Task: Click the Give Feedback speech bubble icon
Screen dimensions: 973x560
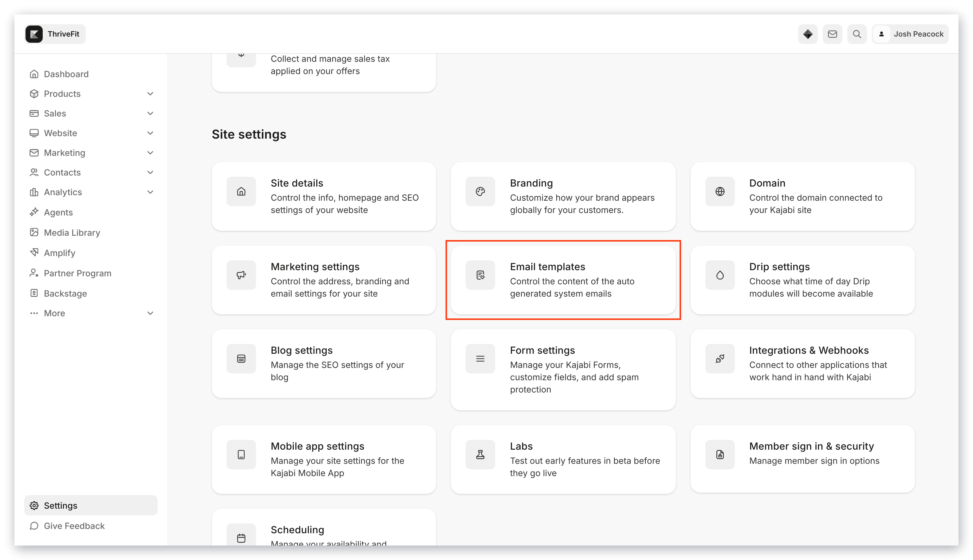Action: [x=34, y=526]
